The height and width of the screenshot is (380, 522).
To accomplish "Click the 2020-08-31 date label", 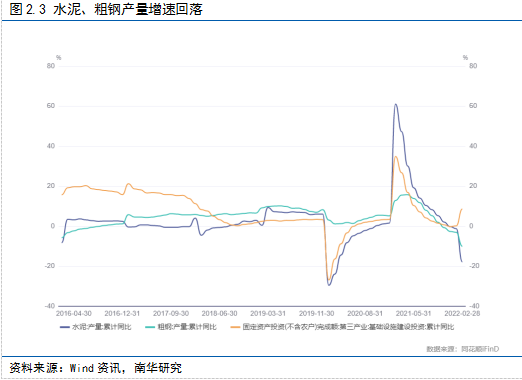I will [x=365, y=314].
